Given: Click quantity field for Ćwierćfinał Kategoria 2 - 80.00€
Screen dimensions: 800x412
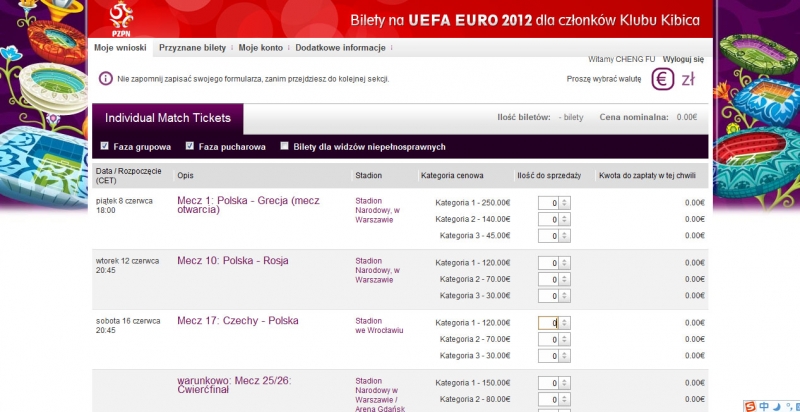Looking at the screenshot, I should click(548, 399).
